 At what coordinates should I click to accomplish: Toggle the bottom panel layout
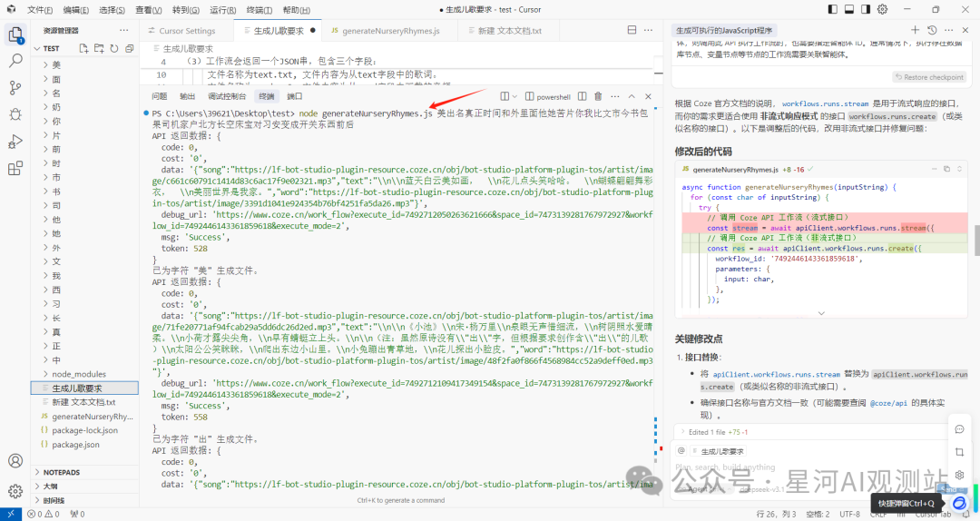849,9
